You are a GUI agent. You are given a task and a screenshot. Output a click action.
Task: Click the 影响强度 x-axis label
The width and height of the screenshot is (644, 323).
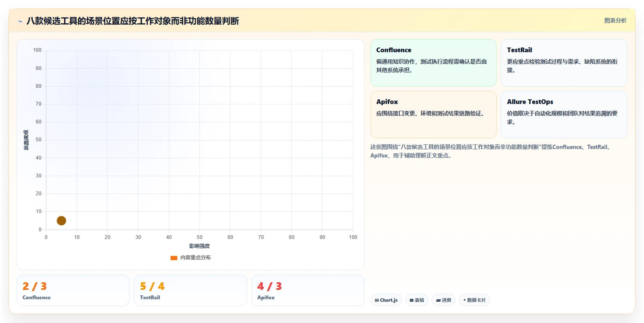point(200,246)
